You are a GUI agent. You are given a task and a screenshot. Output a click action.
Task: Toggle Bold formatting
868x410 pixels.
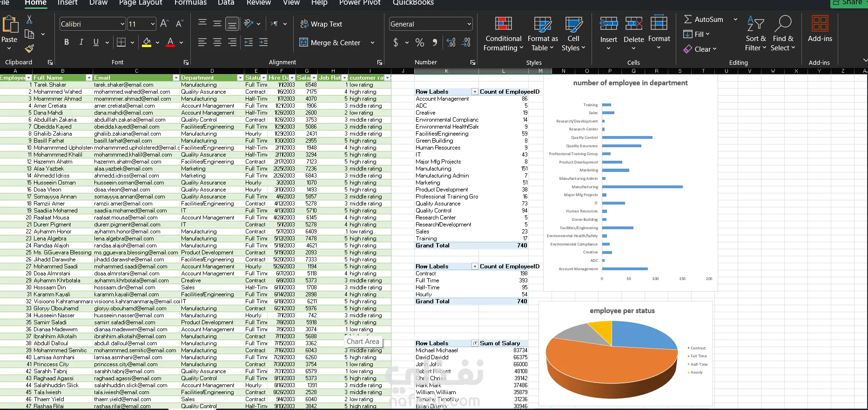67,42
